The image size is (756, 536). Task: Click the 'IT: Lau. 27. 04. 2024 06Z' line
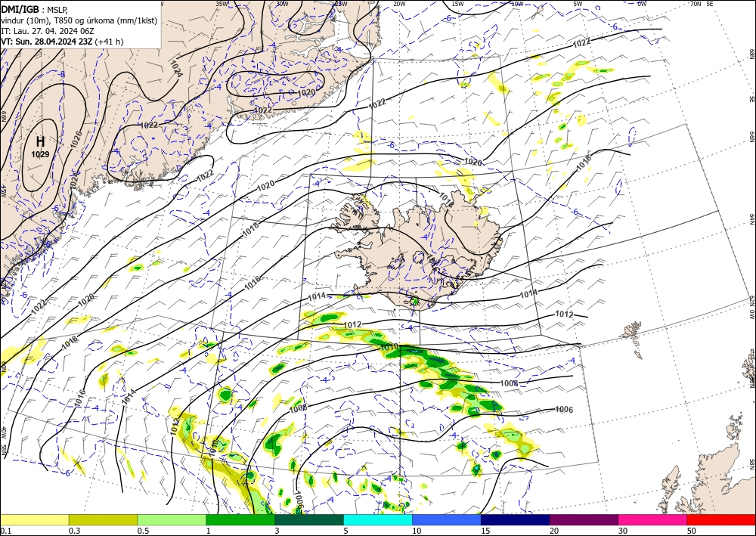47,31
